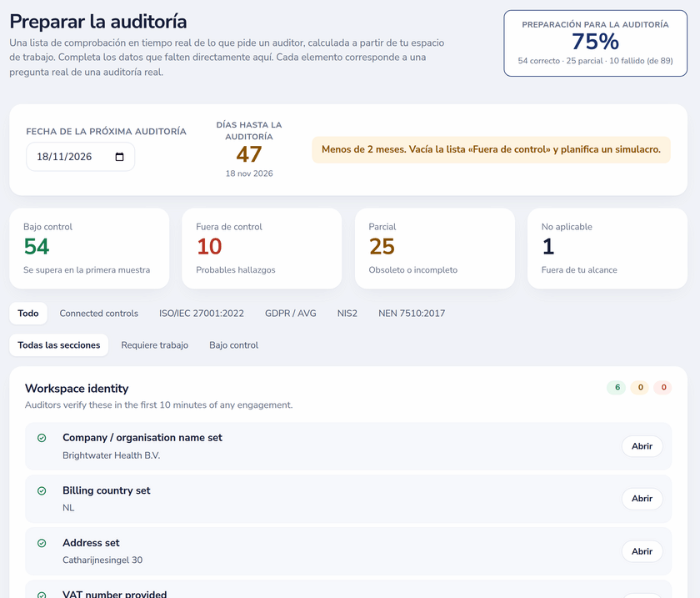Click the Parcial 25 summary card
The image size is (700, 598).
click(435, 249)
